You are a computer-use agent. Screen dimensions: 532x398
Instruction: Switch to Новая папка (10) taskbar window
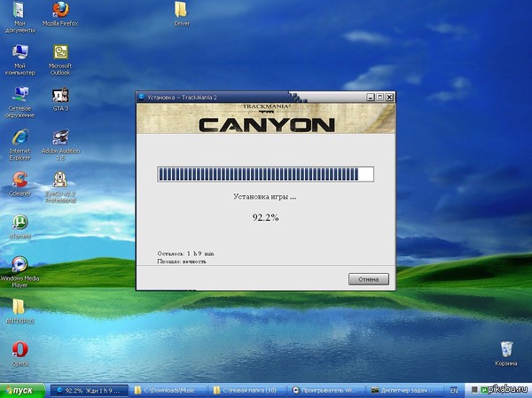[246, 391]
